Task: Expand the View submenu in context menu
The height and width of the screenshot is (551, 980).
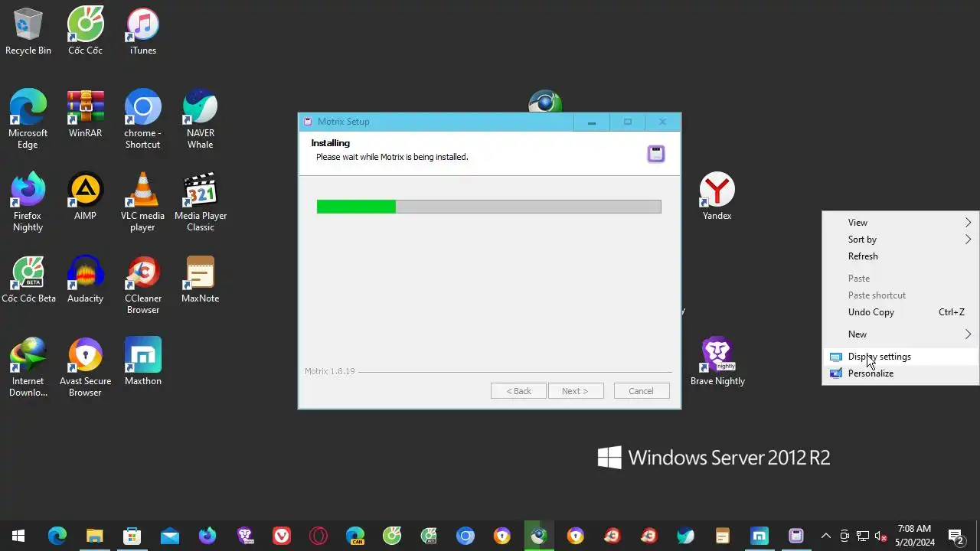Action: click(x=900, y=223)
